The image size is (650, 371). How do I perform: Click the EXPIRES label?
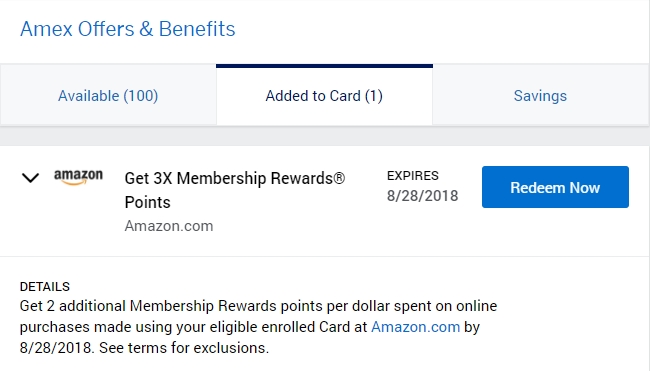tap(412, 176)
